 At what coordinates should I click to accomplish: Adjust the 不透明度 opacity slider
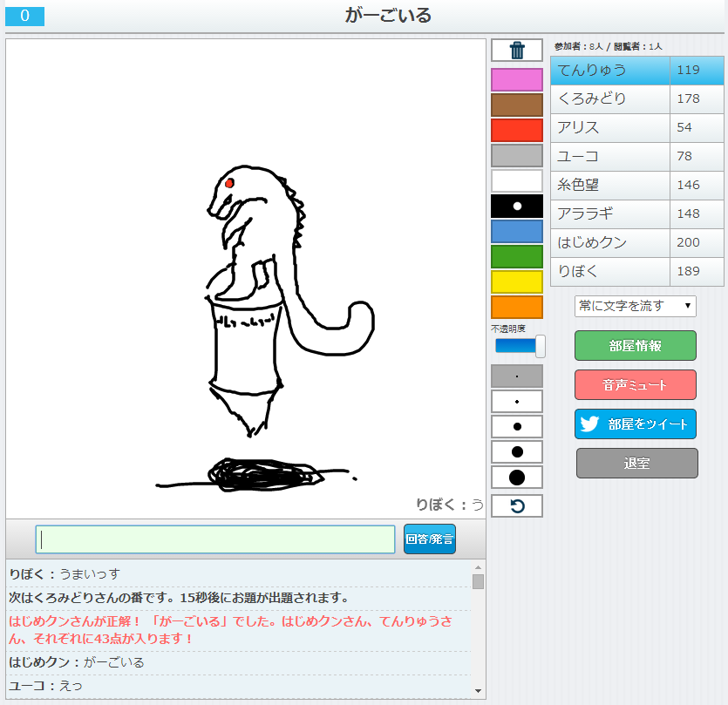tap(541, 346)
